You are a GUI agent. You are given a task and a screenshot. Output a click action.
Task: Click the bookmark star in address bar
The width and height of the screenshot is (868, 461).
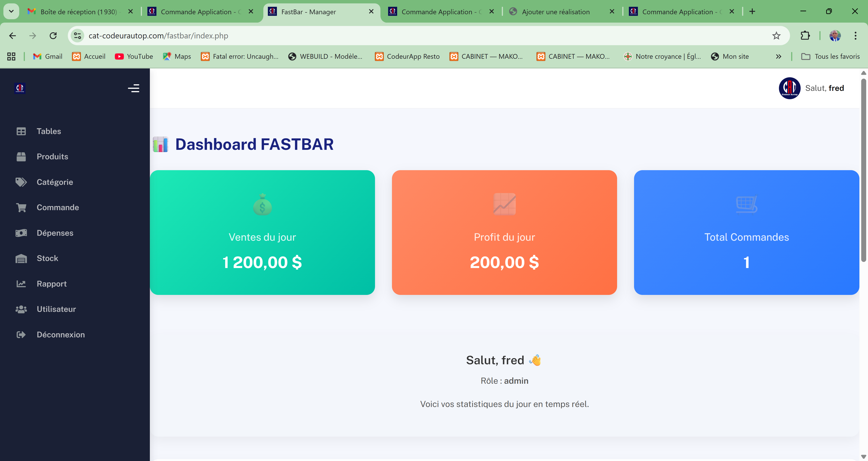tap(776, 35)
